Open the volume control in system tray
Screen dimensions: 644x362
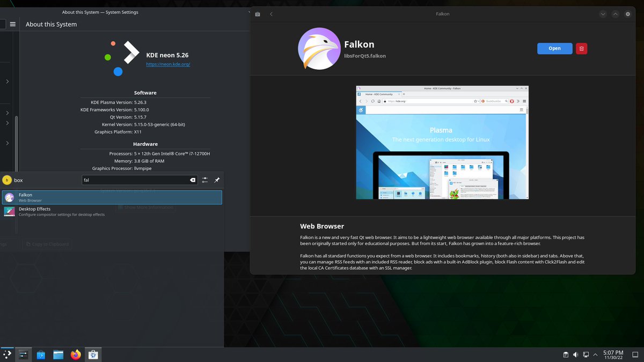[x=575, y=354]
